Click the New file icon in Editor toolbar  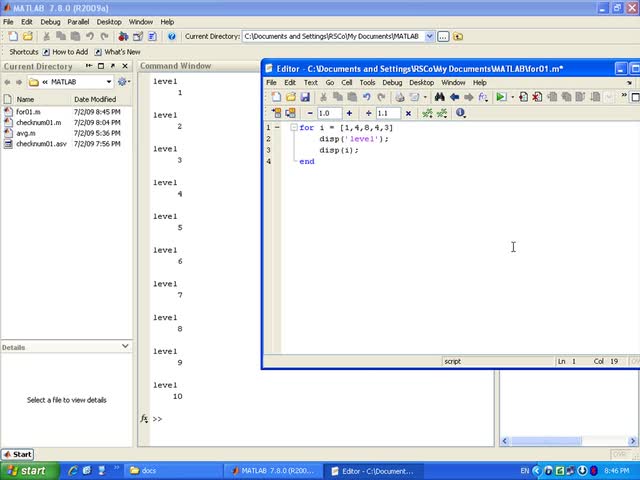coord(277,97)
